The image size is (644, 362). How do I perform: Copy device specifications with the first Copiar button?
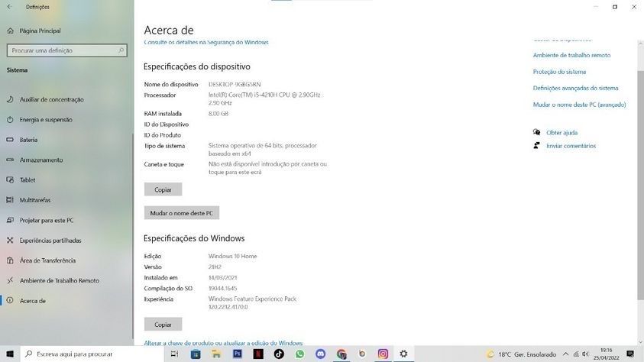tap(163, 189)
